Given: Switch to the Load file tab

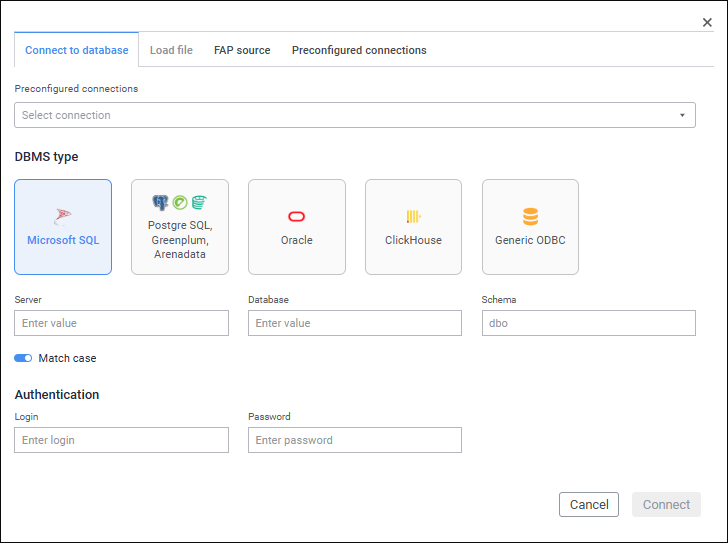Looking at the screenshot, I should [171, 50].
